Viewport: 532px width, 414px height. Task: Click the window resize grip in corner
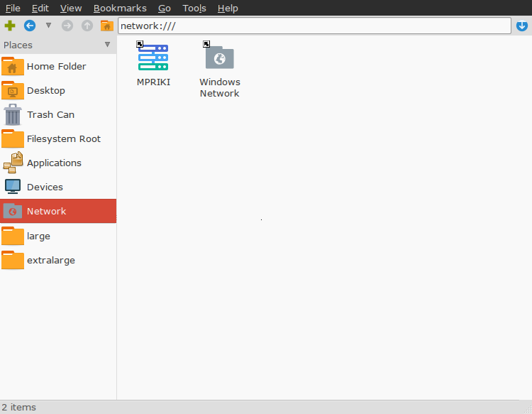click(527, 409)
